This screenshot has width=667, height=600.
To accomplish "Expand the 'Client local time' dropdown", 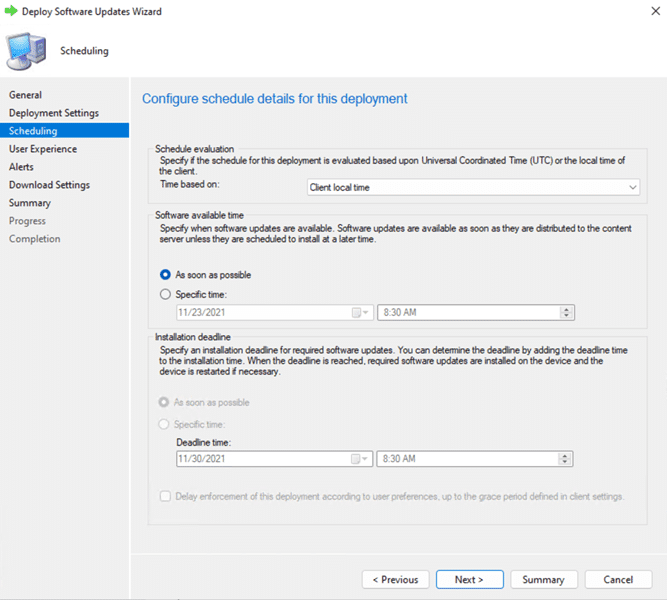I will (x=632, y=187).
